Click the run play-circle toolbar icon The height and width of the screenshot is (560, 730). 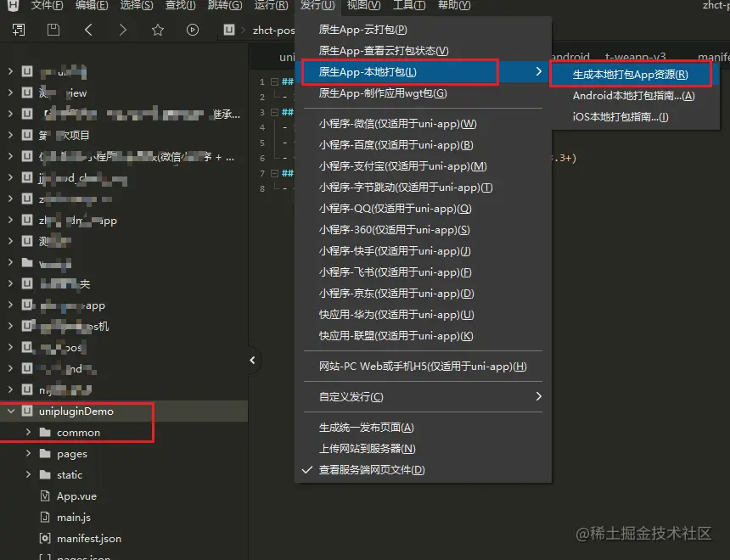[x=193, y=30]
